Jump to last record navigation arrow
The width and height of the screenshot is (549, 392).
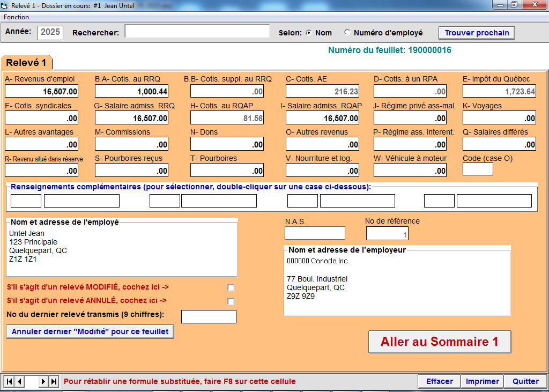click(x=54, y=381)
